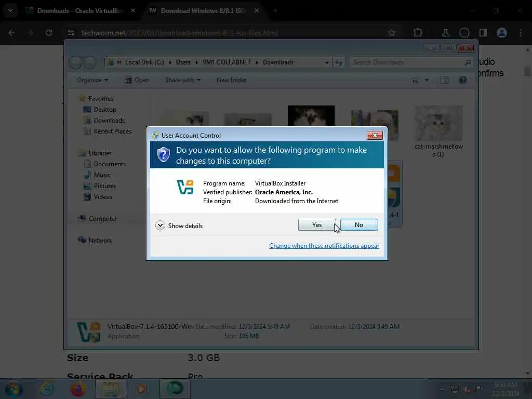Open Windows Media Player from taskbar
532x399 pixels.
click(x=141, y=389)
